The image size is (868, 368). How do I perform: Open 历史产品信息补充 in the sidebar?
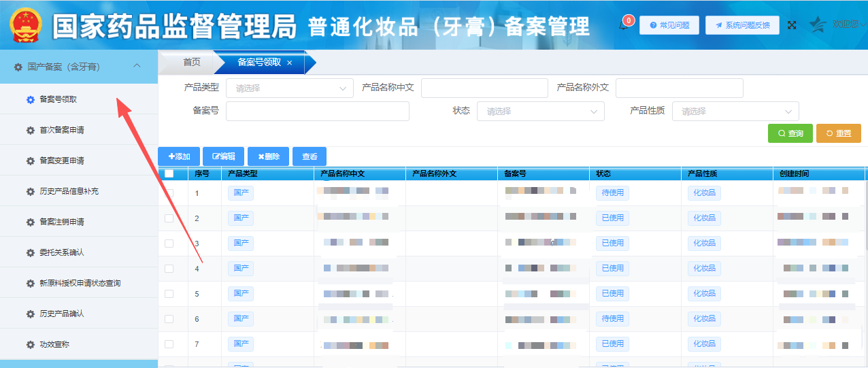pos(79,191)
